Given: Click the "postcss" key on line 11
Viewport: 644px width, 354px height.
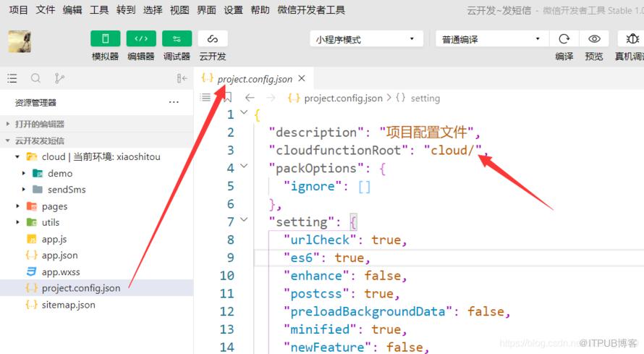Looking at the screenshot, I should tap(316, 294).
